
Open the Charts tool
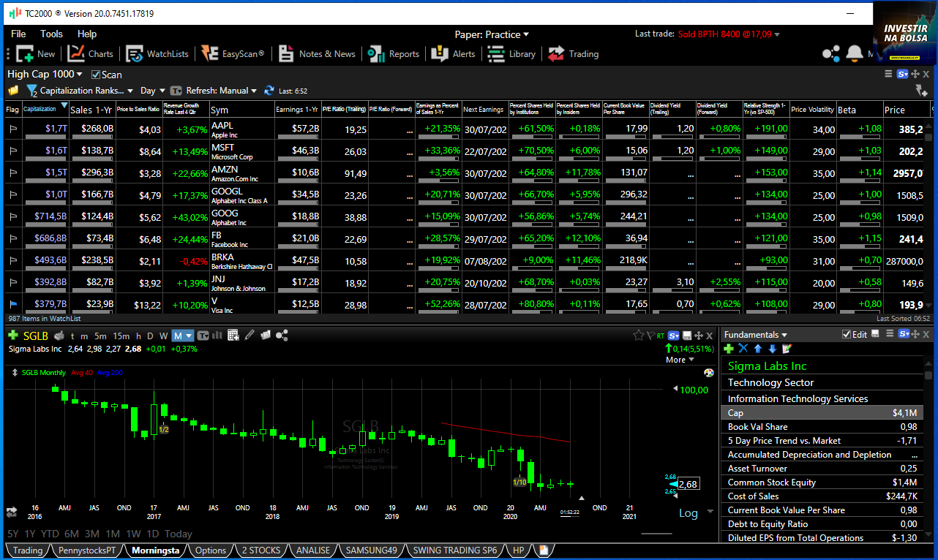(91, 53)
